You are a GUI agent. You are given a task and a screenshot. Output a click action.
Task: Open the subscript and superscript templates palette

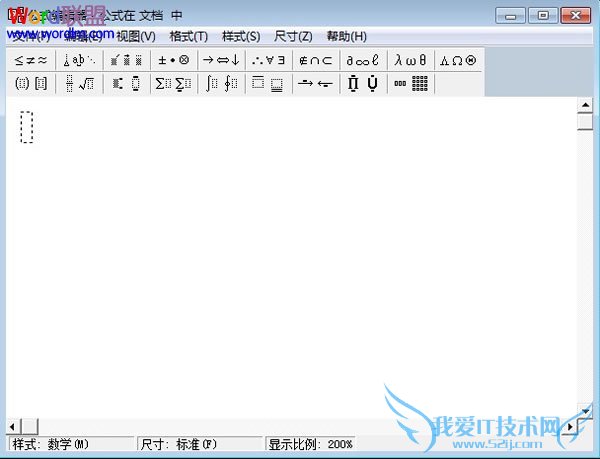pos(127,83)
